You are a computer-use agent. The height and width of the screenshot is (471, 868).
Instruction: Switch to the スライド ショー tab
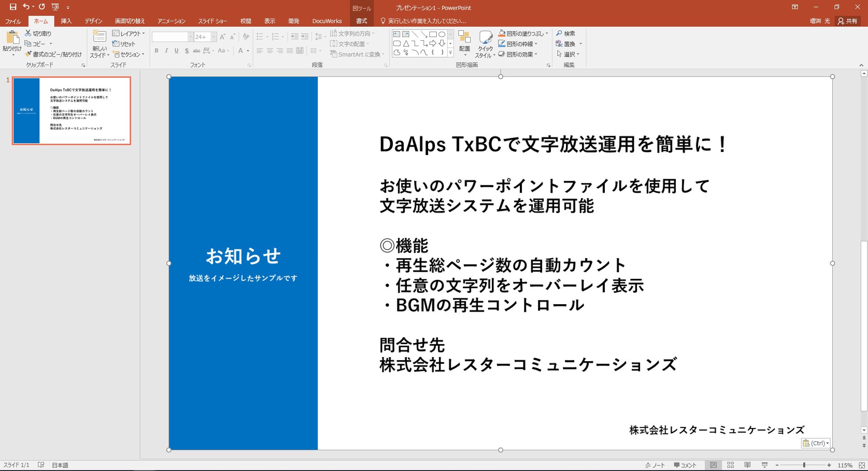pos(212,21)
